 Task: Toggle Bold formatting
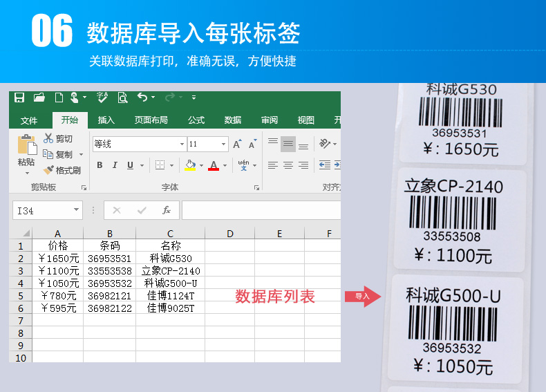tap(100, 165)
